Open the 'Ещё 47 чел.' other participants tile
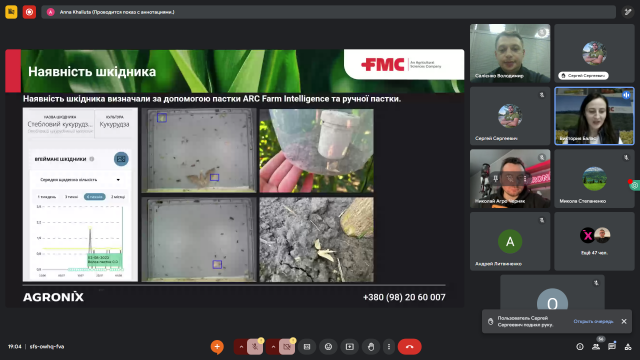Viewport: 640px width, 360px height. click(594, 241)
